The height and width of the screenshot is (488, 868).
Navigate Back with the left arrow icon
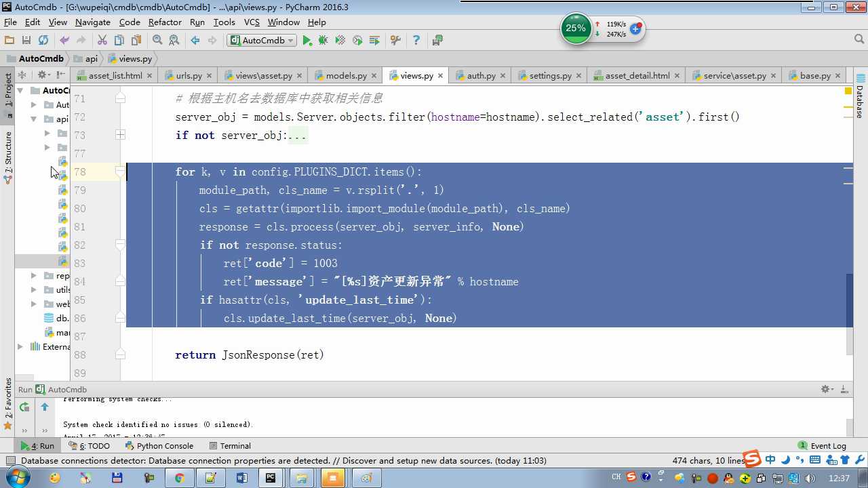coord(195,41)
